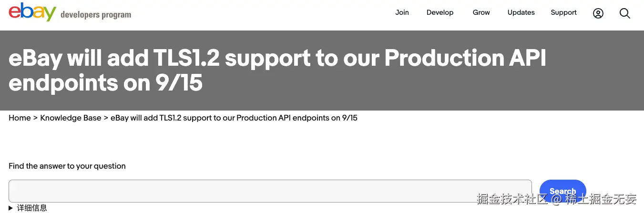Viewport: 644px width, 213px height.
Task: Click the eBay logo
Action: pyautogui.click(x=32, y=12)
